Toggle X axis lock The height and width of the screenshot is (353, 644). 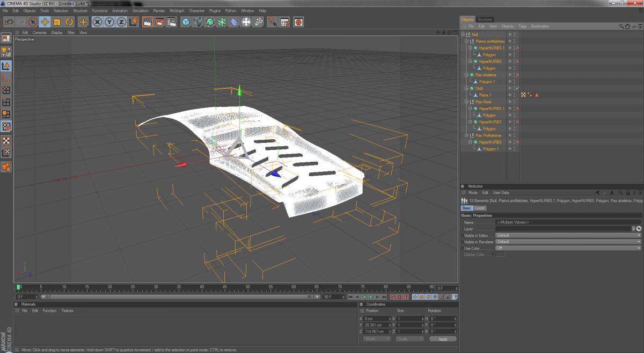pos(97,22)
